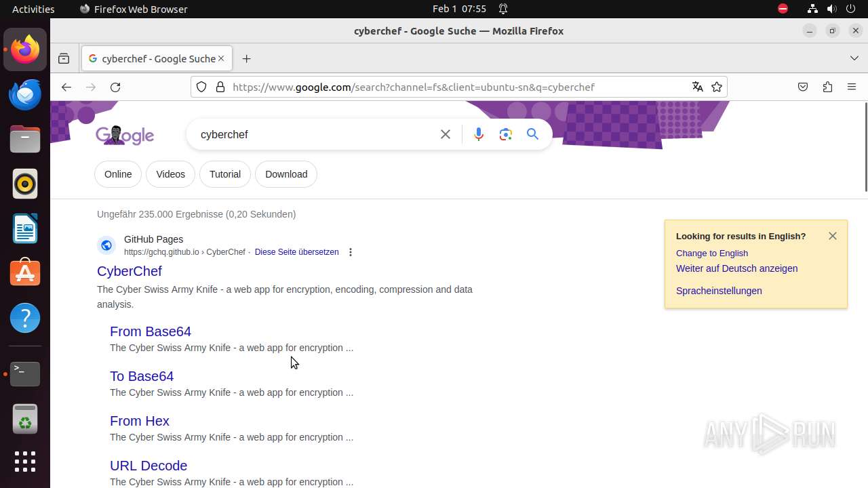Open a new tab with plus button

click(x=246, y=59)
